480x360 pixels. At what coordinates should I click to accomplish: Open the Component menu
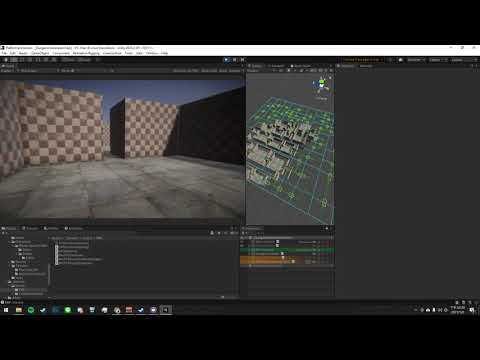click(x=61, y=53)
